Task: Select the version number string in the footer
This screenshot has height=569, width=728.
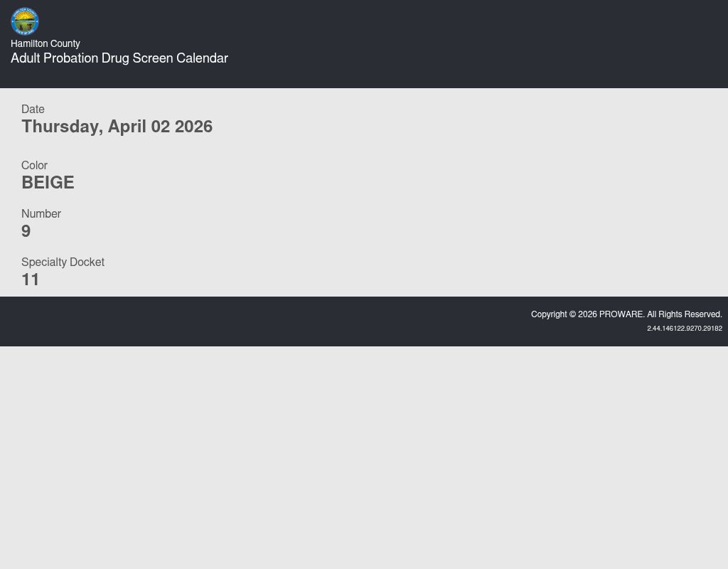Action: coord(684,329)
